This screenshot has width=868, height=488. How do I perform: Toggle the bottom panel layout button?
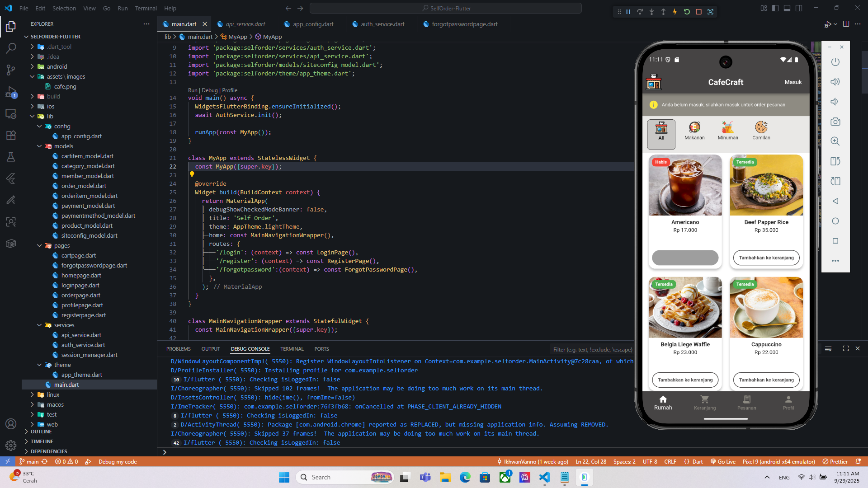coord(787,8)
